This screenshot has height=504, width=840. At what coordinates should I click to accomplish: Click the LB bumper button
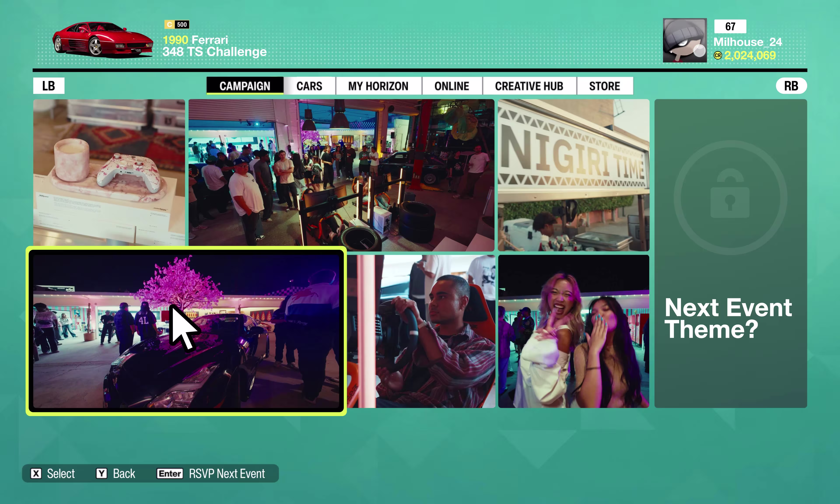click(49, 86)
